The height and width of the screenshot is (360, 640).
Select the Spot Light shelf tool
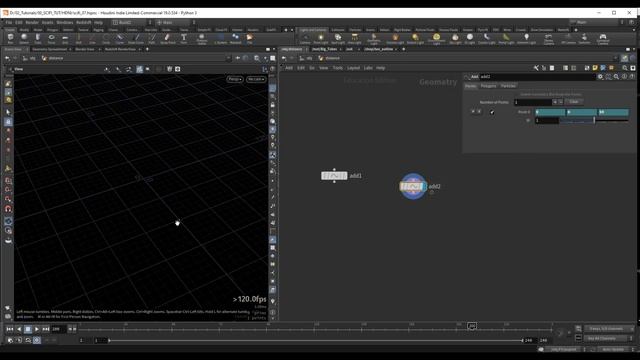coord(338,39)
